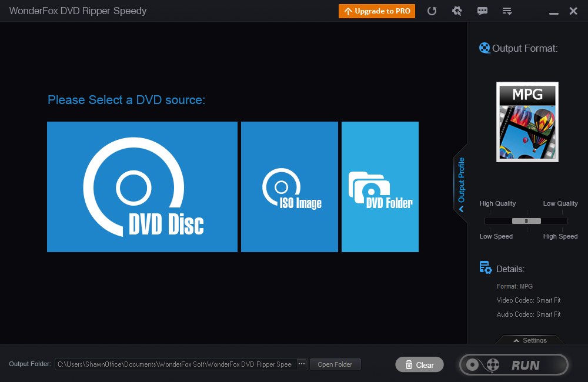Click the refresh/update circular arrow icon

coord(432,11)
